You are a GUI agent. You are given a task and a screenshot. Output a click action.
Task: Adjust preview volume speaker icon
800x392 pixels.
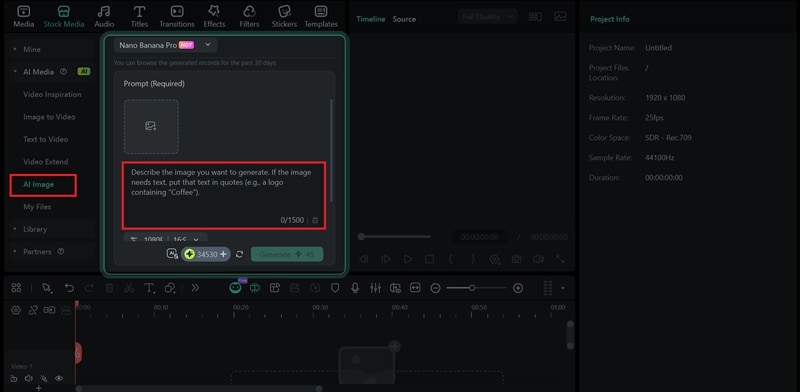pos(538,259)
